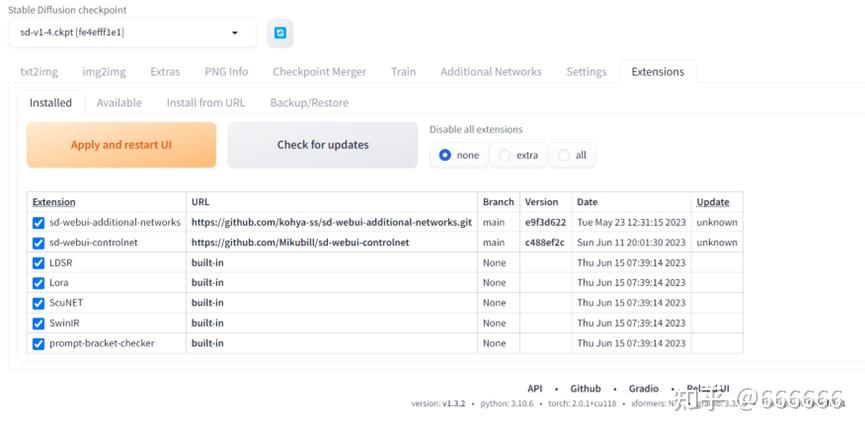Go to the Install from URL tab
The height and width of the screenshot is (434, 865).
pos(205,103)
